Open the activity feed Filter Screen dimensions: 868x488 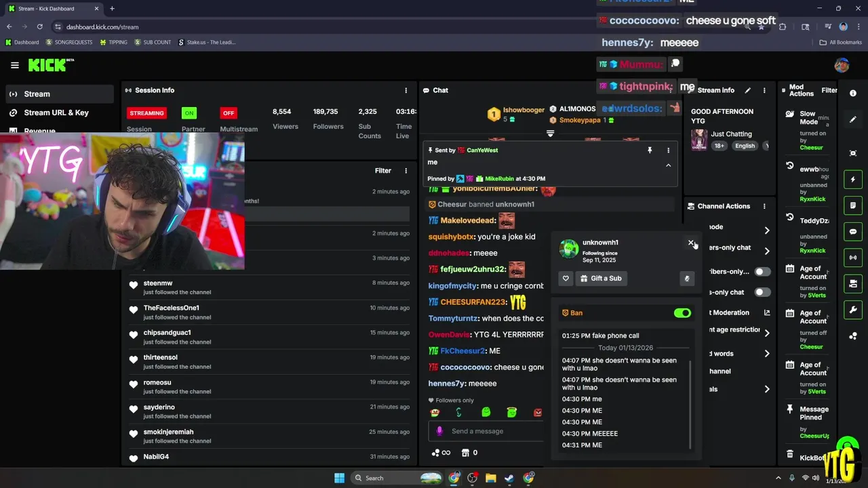pos(383,171)
